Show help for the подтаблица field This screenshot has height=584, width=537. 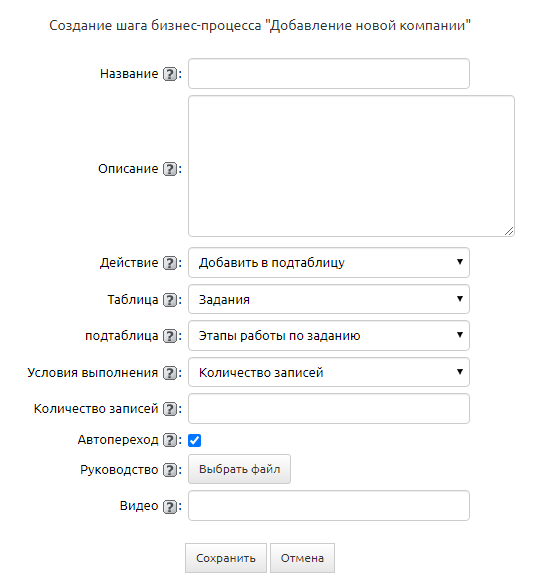point(170,336)
